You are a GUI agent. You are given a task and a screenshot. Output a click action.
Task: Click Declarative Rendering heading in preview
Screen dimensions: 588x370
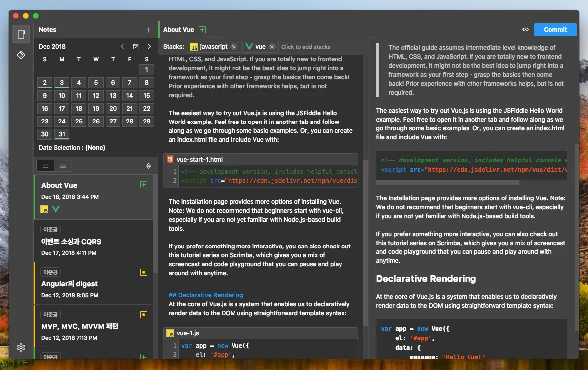coord(426,279)
